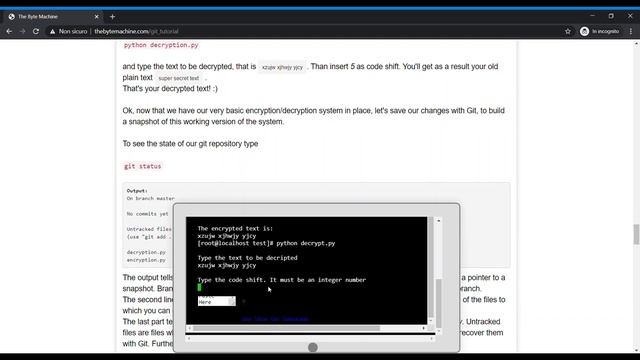The height and width of the screenshot is (360, 640).
Task: Click the 'Output:' label in the code block
Action: pyautogui.click(x=137, y=191)
